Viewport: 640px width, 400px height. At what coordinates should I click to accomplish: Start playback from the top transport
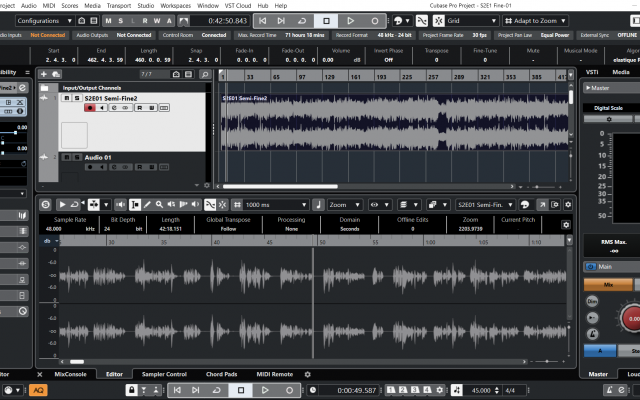(350, 21)
